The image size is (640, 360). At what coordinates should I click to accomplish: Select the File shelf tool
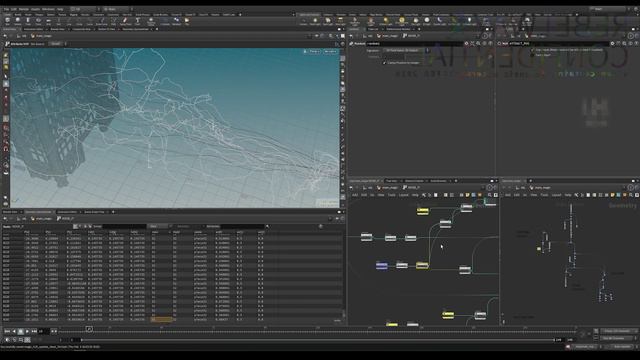[x=187, y=21]
